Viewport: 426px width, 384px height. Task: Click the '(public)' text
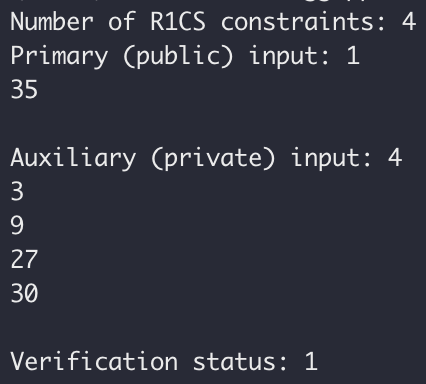pyautogui.click(x=178, y=56)
